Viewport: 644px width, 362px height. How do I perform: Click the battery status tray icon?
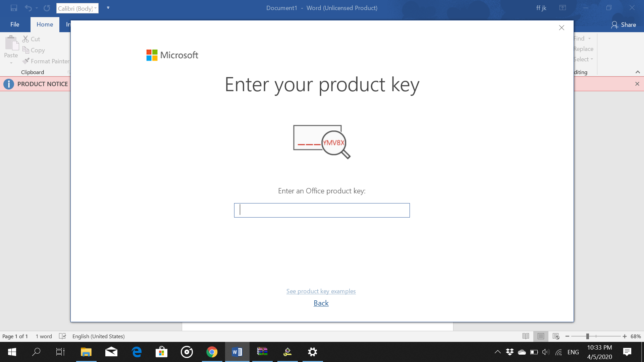tap(534, 352)
